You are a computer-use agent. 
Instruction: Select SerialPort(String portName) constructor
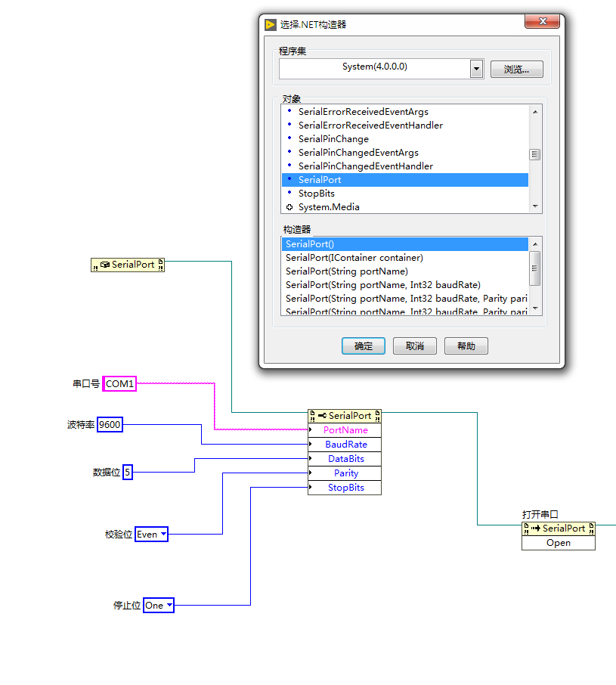pos(405,271)
